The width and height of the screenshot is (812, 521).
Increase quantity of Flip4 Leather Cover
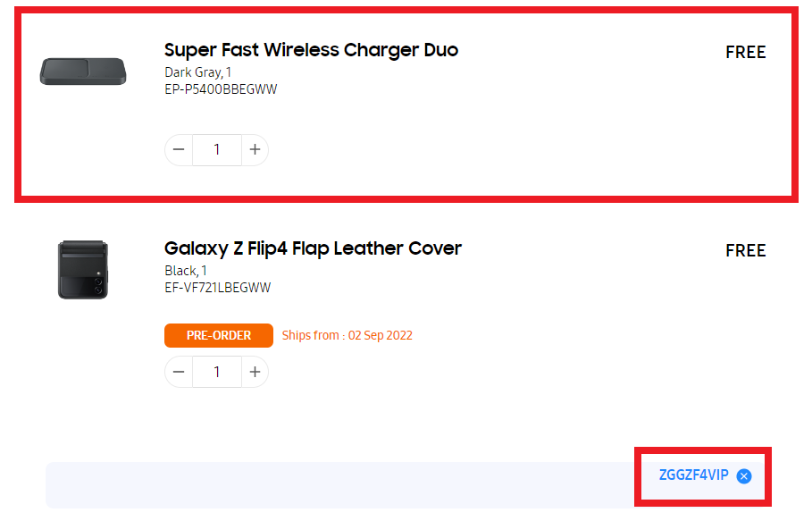pyautogui.click(x=255, y=372)
